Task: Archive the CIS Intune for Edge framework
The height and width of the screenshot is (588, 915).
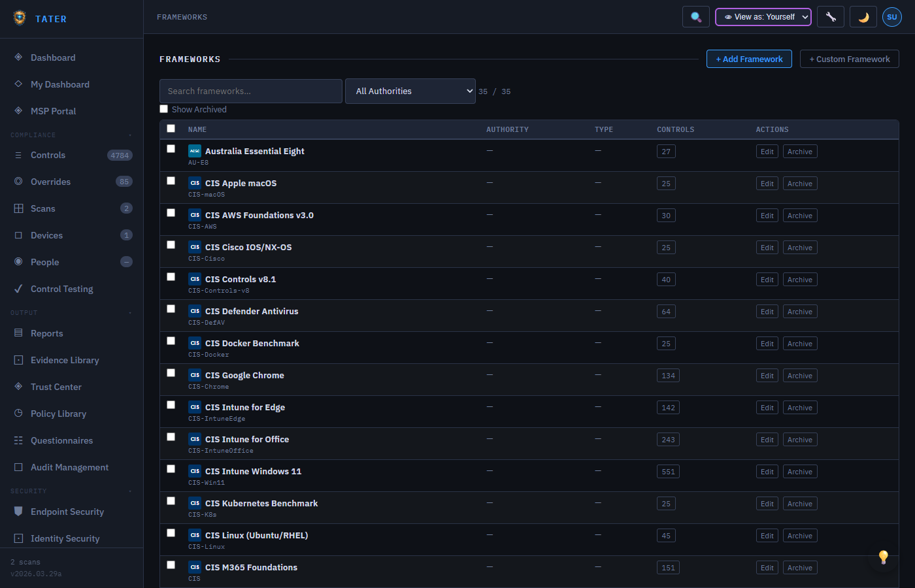Action: coord(800,408)
